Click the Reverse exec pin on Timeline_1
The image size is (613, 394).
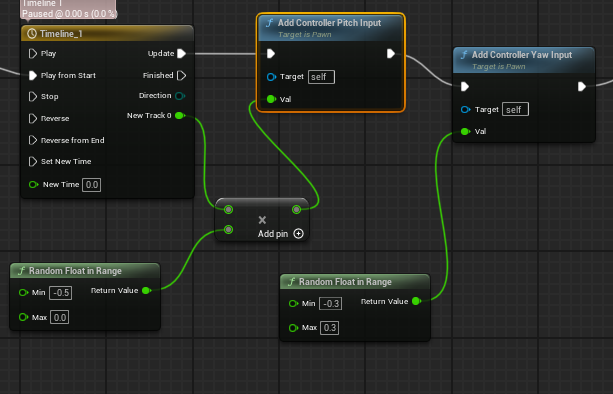pyautogui.click(x=33, y=118)
